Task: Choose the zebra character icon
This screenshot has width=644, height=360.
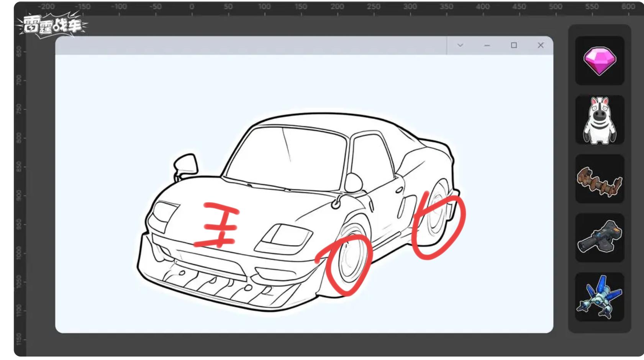Action: click(x=600, y=120)
